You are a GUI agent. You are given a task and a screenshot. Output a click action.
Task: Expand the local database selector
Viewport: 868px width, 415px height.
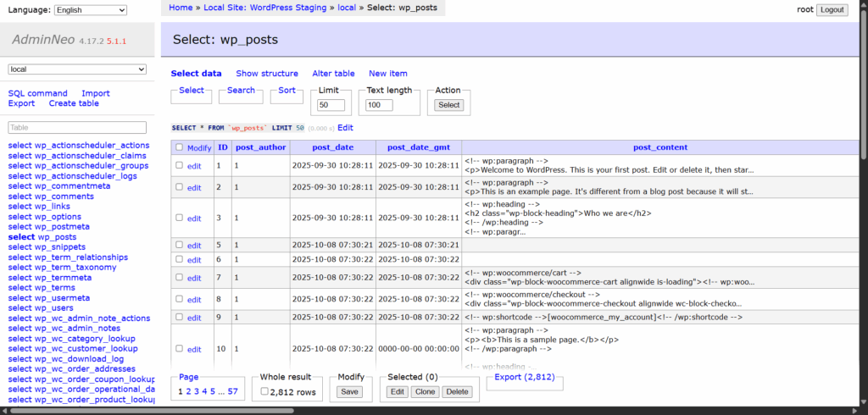(x=78, y=69)
